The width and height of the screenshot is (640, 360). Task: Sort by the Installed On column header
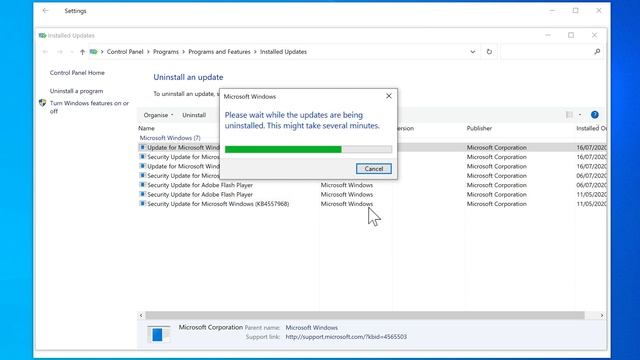tap(591, 128)
